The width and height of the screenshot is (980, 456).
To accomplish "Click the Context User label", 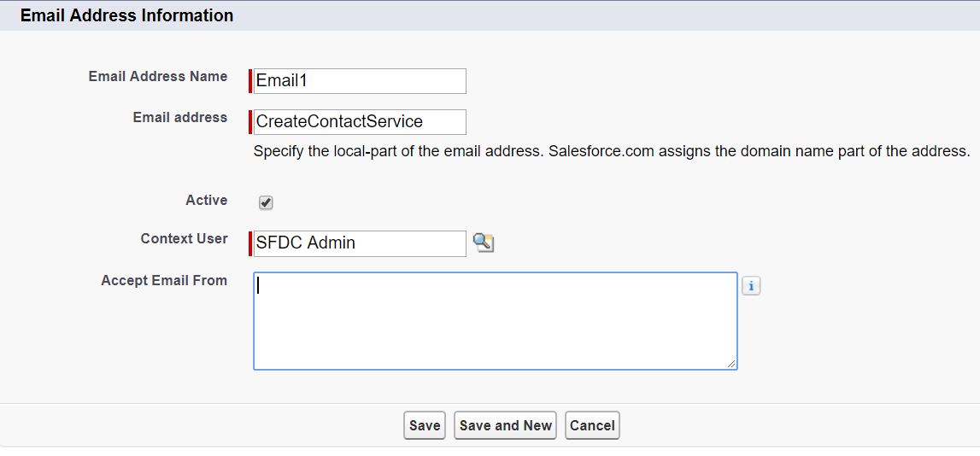I will pyautogui.click(x=184, y=238).
